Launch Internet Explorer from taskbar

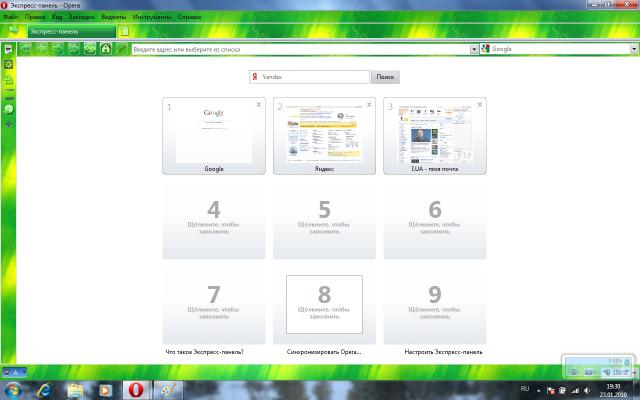click(x=44, y=390)
